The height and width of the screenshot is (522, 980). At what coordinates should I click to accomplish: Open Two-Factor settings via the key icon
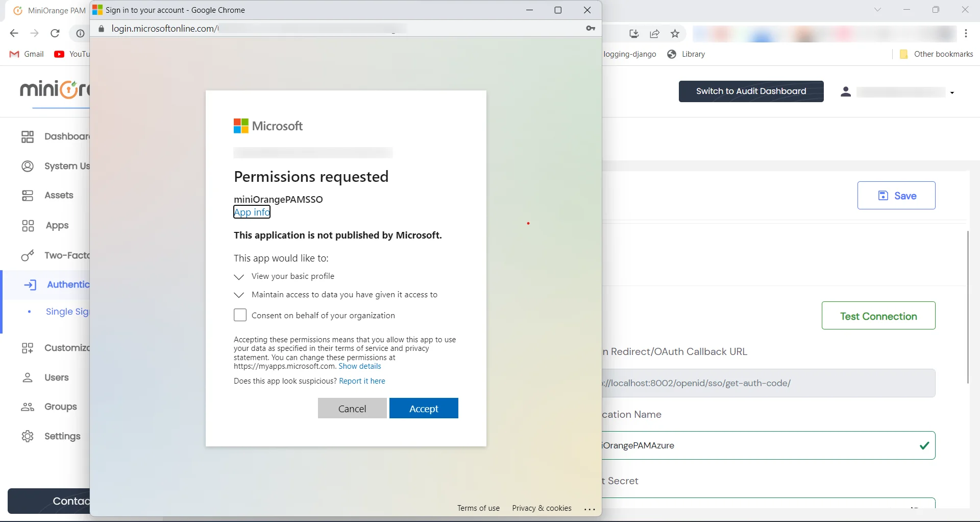click(28, 256)
